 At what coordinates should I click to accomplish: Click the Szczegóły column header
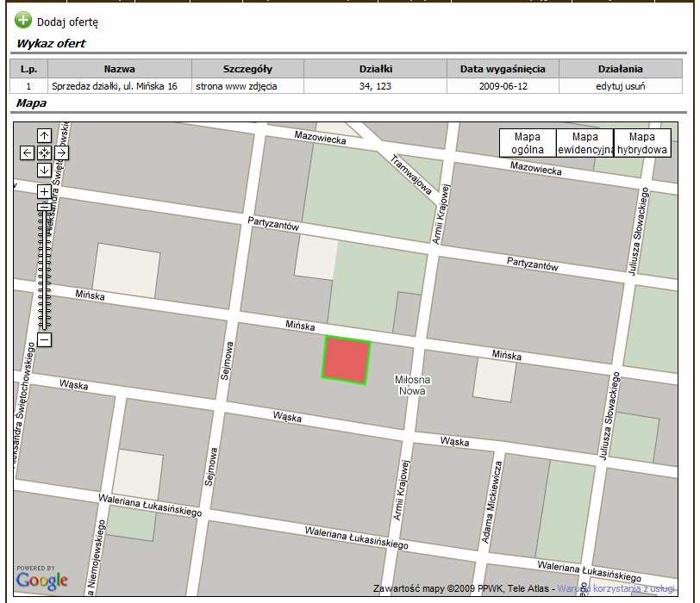click(247, 69)
